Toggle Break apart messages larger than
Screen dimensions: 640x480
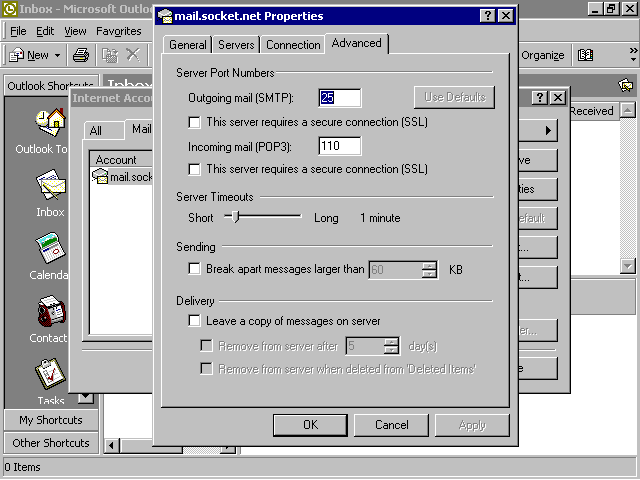tap(195, 269)
